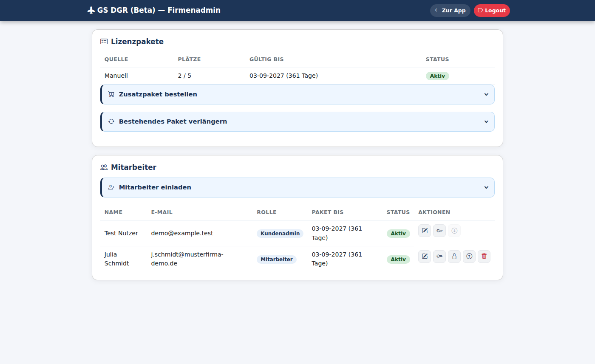Edit Julia Schmidt with pencil icon
Screen dimensions: 595x364
[x=425, y=257]
